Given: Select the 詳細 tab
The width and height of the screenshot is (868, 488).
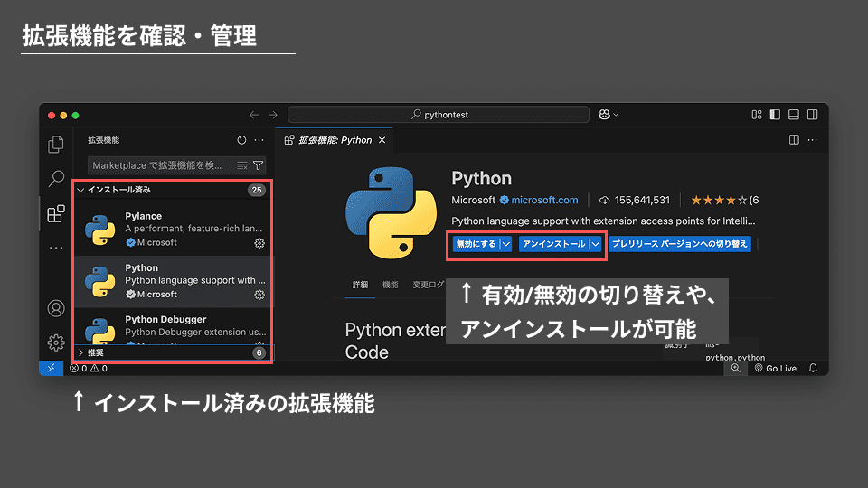Looking at the screenshot, I should (x=360, y=285).
